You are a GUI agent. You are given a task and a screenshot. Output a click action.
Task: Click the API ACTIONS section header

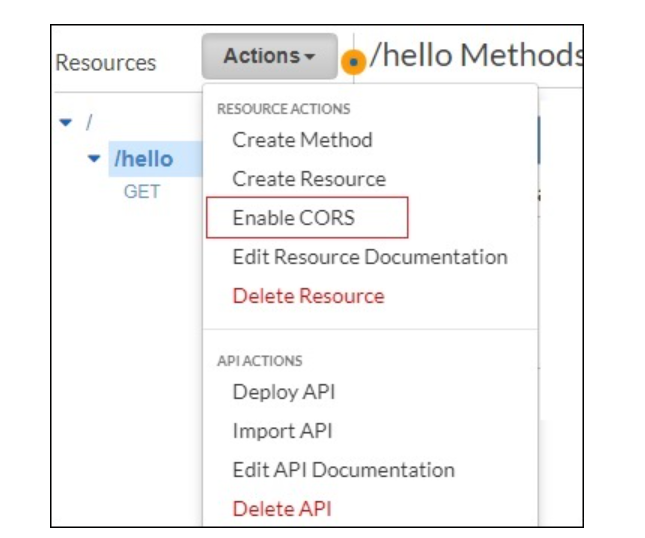point(259,361)
